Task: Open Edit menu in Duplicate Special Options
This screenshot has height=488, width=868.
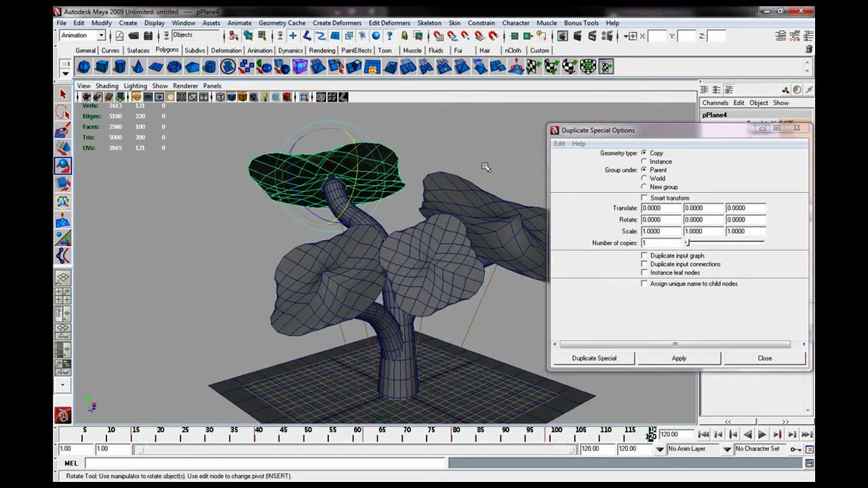Action: coord(559,144)
